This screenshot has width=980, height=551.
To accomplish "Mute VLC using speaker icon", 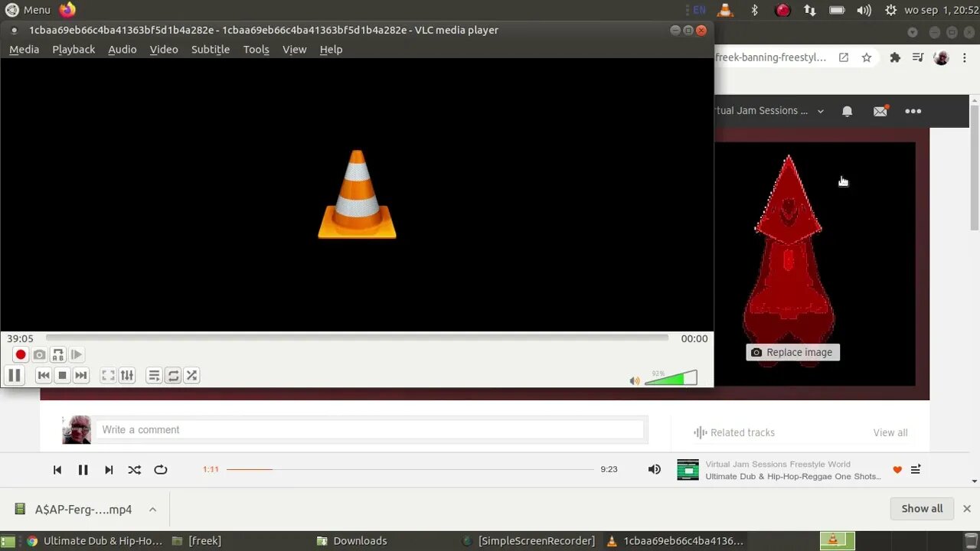I will point(634,380).
